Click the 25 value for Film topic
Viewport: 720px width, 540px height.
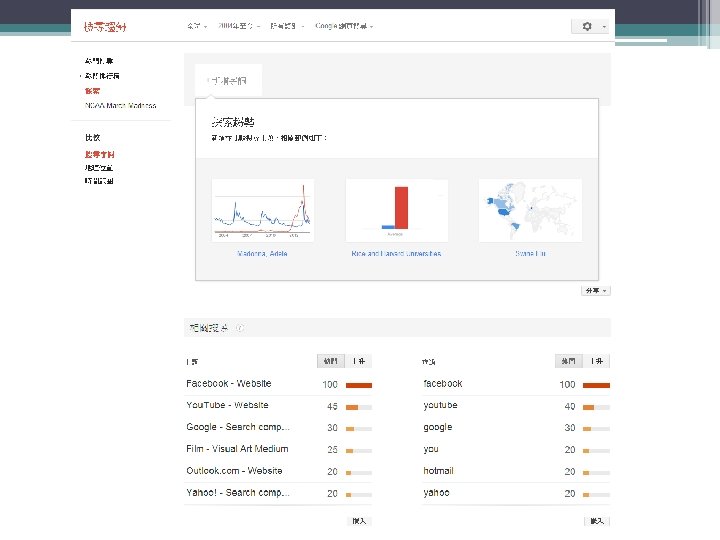point(332,450)
